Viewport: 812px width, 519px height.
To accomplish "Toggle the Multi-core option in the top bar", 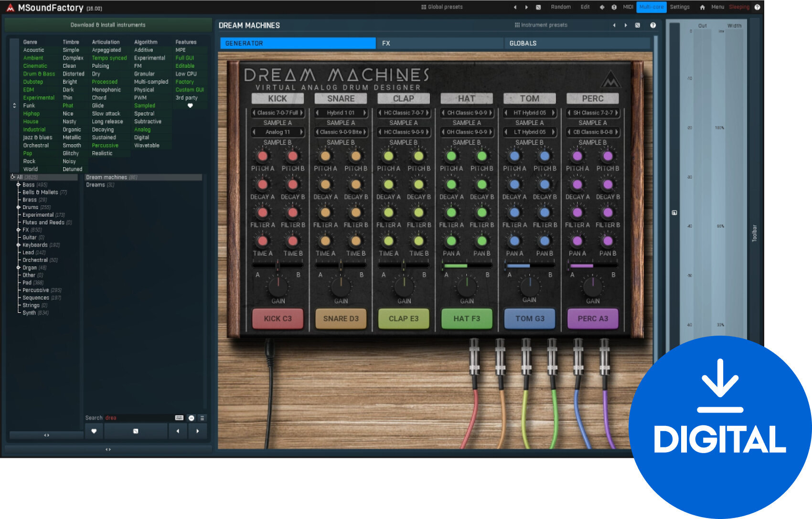I will click(x=652, y=7).
